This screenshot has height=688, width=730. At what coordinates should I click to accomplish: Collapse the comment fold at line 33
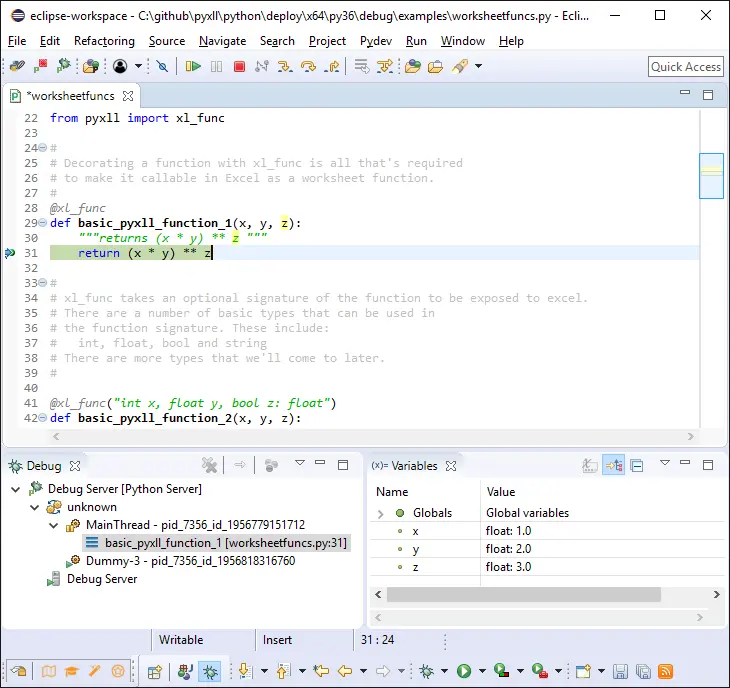click(x=42, y=283)
